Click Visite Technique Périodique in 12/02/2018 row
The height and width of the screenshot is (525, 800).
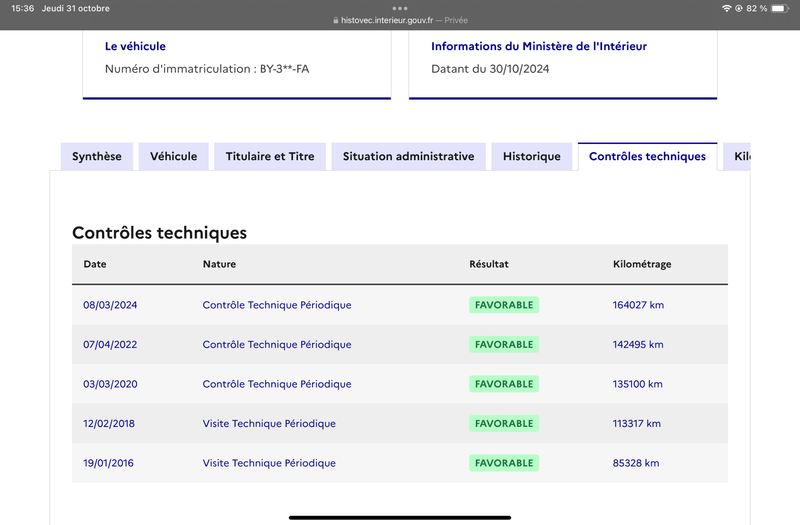click(269, 423)
